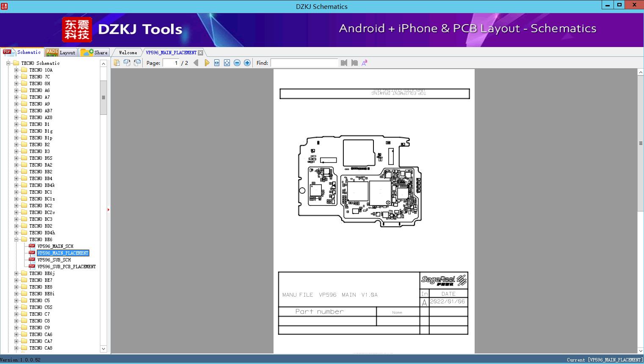
Task: Click the DZKJ app icon in the title bar
Action: tap(4, 6)
